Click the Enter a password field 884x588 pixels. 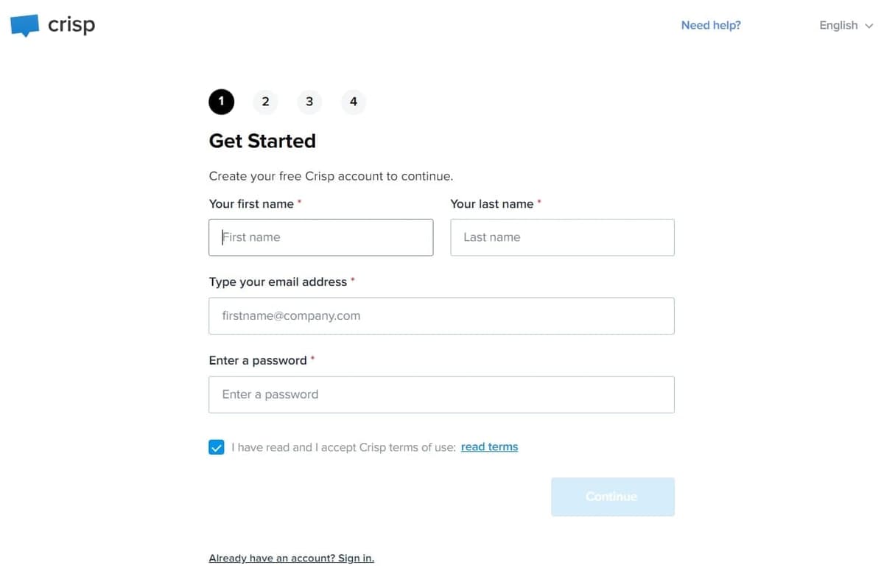click(441, 394)
